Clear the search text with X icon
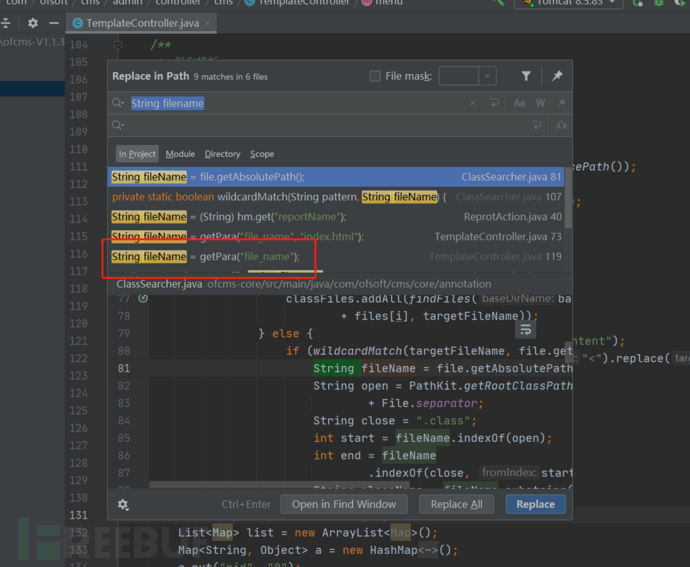 point(473,103)
